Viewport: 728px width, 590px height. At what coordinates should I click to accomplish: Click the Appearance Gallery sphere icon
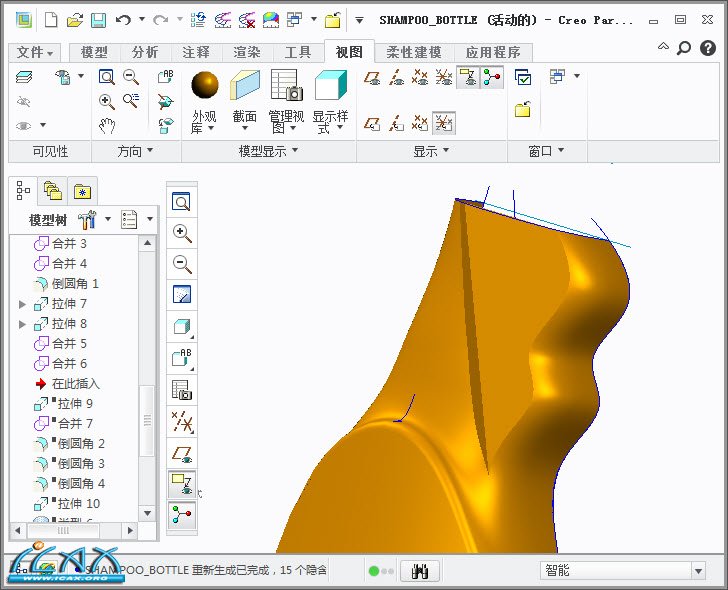[204, 86]
